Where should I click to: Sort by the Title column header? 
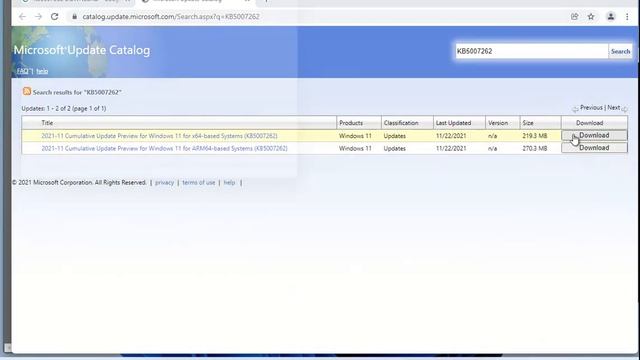(47, 123)
